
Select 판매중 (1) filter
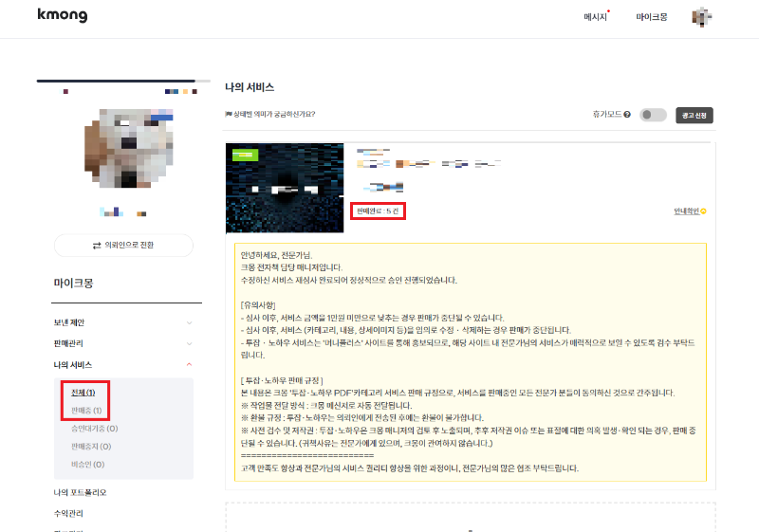pyautogui.click(x=86, y=410)
